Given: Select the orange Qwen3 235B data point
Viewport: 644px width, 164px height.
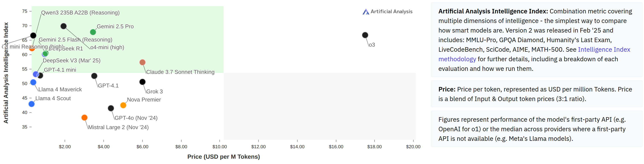Looking at the screenshot, I should (32, 48).
